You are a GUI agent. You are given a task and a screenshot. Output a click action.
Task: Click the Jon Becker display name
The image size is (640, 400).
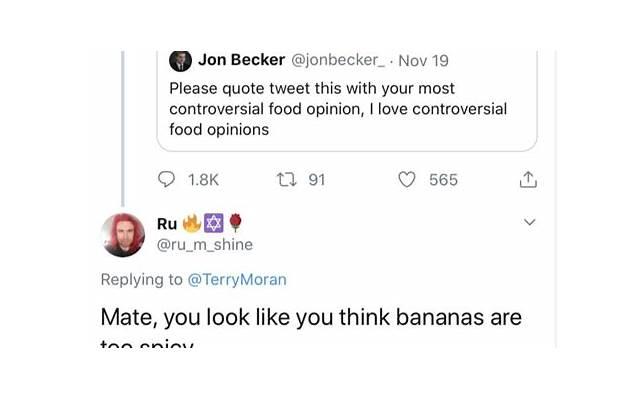coord(241,60)
